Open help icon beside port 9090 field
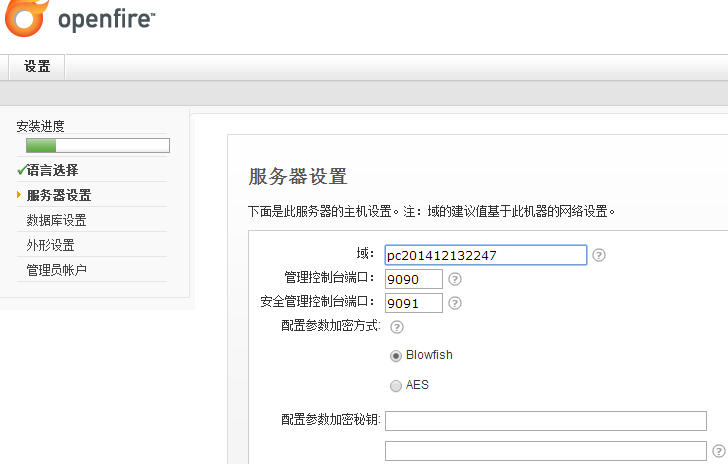The image size is (728, 464). click(455, 279)
